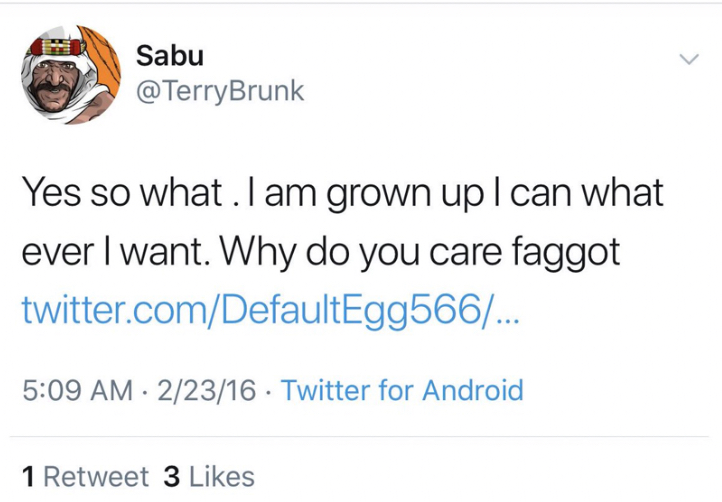Click the gray Retweet label text
The width and height of the screenshot is (722, 502).
[96, 476]
